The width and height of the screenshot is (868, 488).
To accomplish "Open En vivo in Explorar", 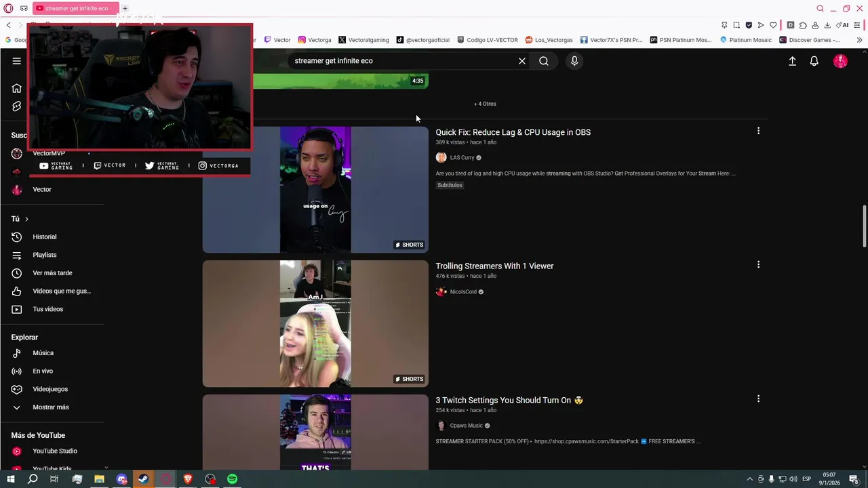I will [x=43, y=371].
